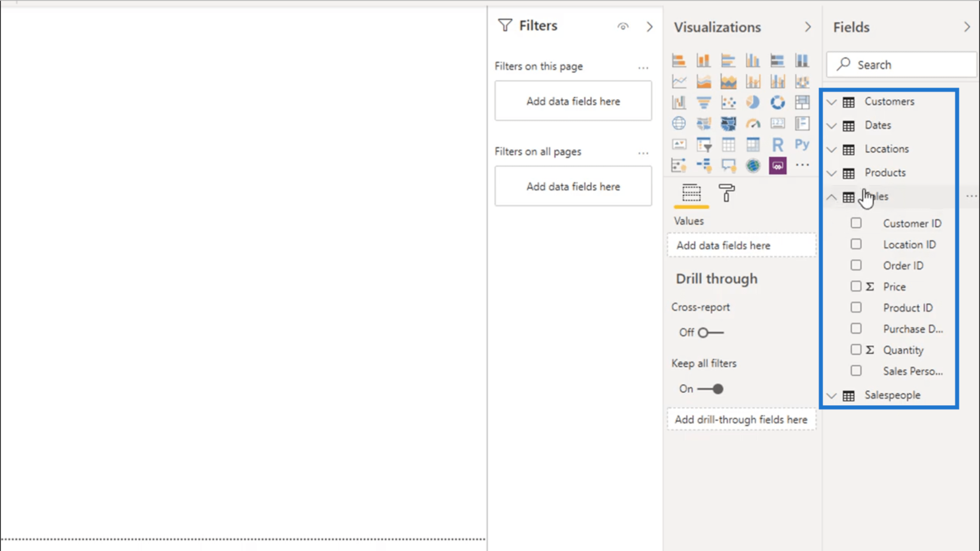The width and height of the screenshot is (980, 551).
Task: Select the clustered column chart visual
Action: (x=753, y=61)
